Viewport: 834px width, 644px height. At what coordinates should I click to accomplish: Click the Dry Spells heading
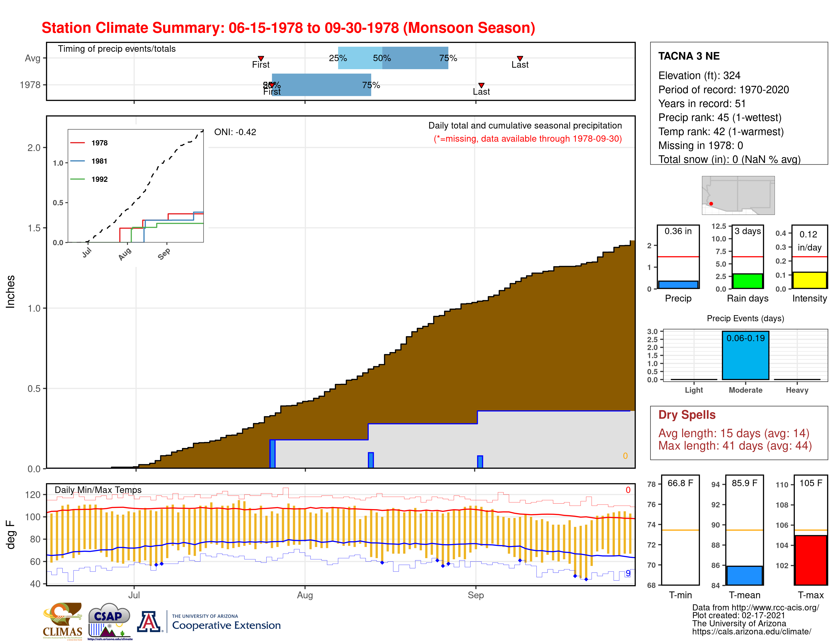(x=687, y=415)
